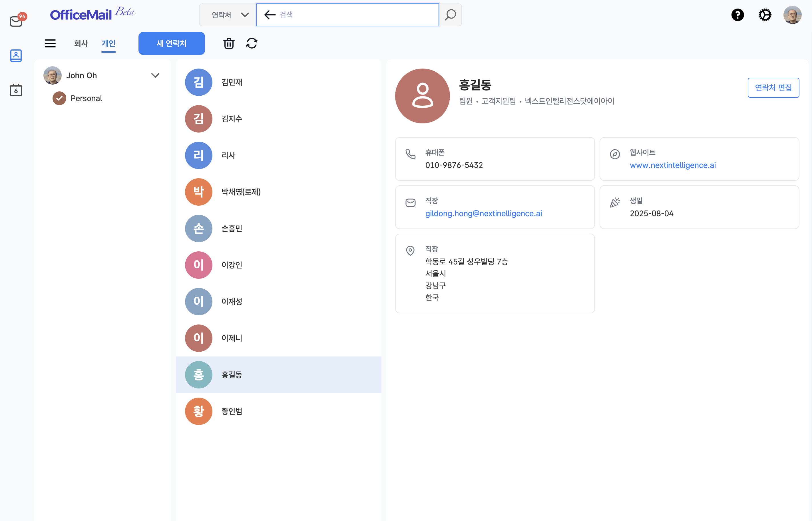Select the John Oh account row
Image resolution: width=812 pixels, height=521 pixels.
pyautogui.click(x=102, y=75)
